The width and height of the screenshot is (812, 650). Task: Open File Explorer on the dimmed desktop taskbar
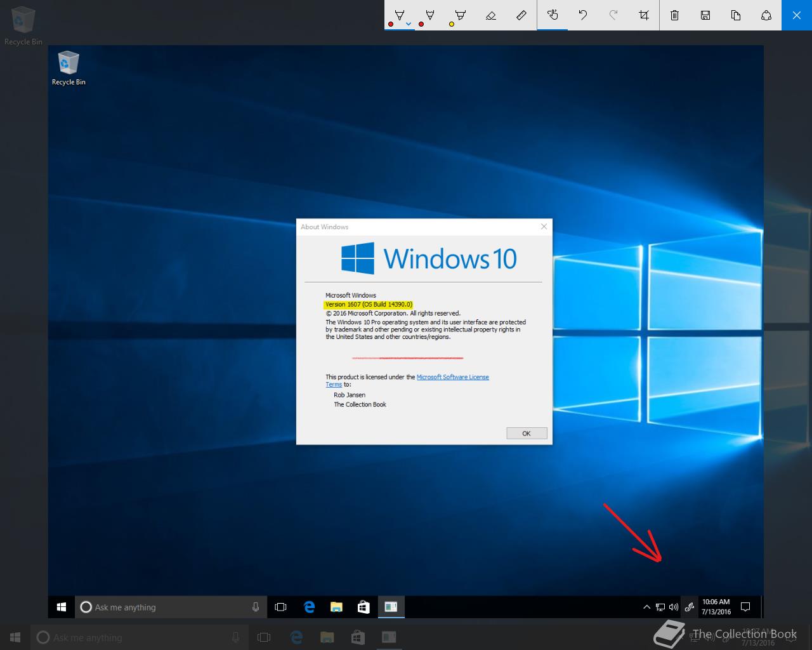(x=327, y=637)
